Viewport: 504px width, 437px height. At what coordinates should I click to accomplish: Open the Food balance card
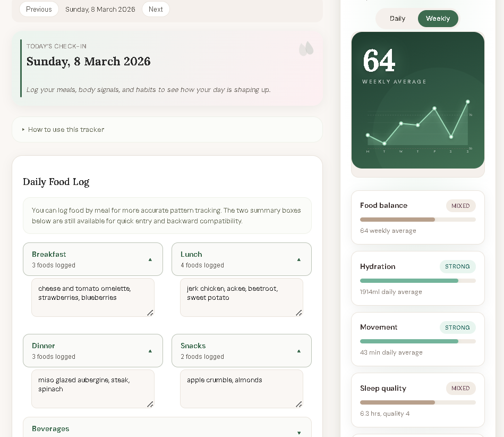tap(417, 217)
